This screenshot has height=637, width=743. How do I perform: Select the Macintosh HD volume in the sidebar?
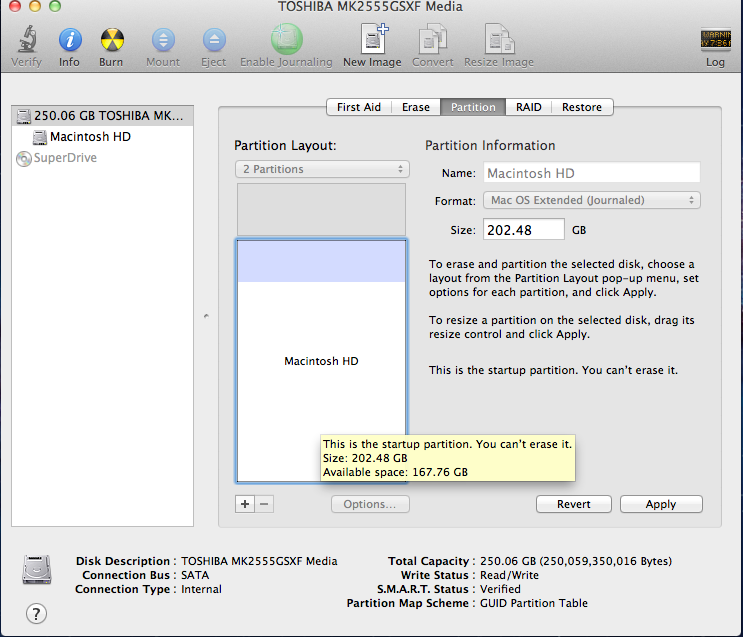pyautogui.click(x=102, y=136)
